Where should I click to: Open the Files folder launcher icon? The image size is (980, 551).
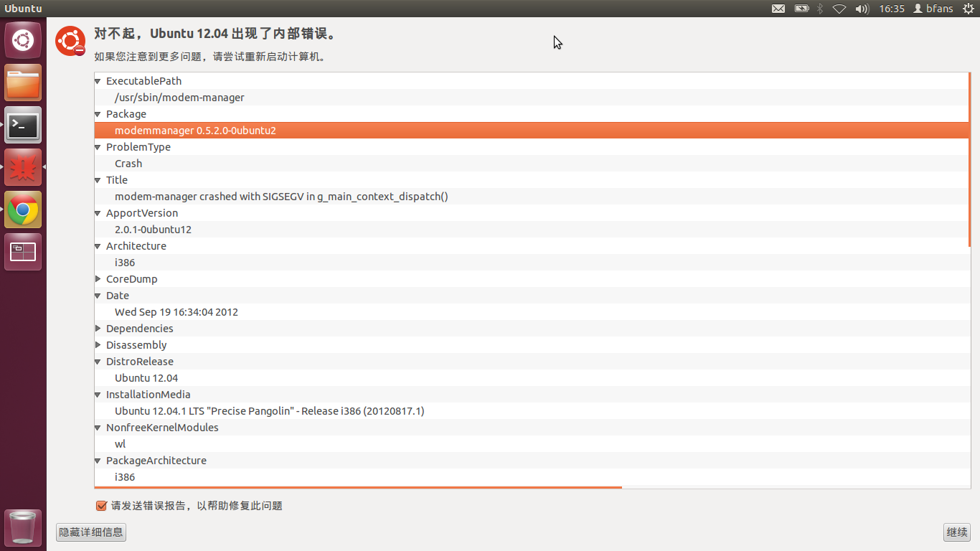coord(23,83)
